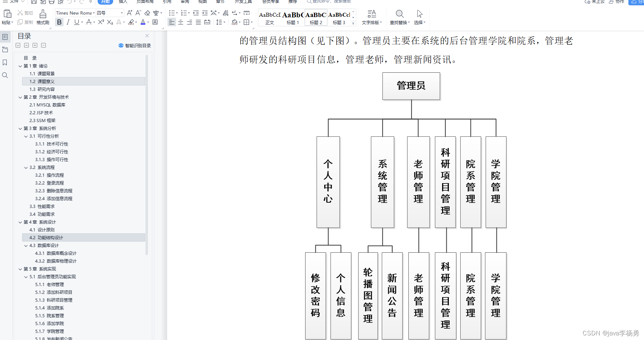Image resolution: width=644 pixels, height=340 pixels.
Task: Click the bulleted list icon
Action: [x=172, y=13]
